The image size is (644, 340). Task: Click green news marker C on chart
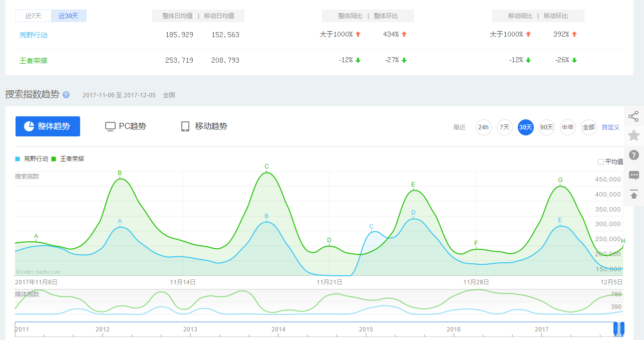[x=266, y=166]
